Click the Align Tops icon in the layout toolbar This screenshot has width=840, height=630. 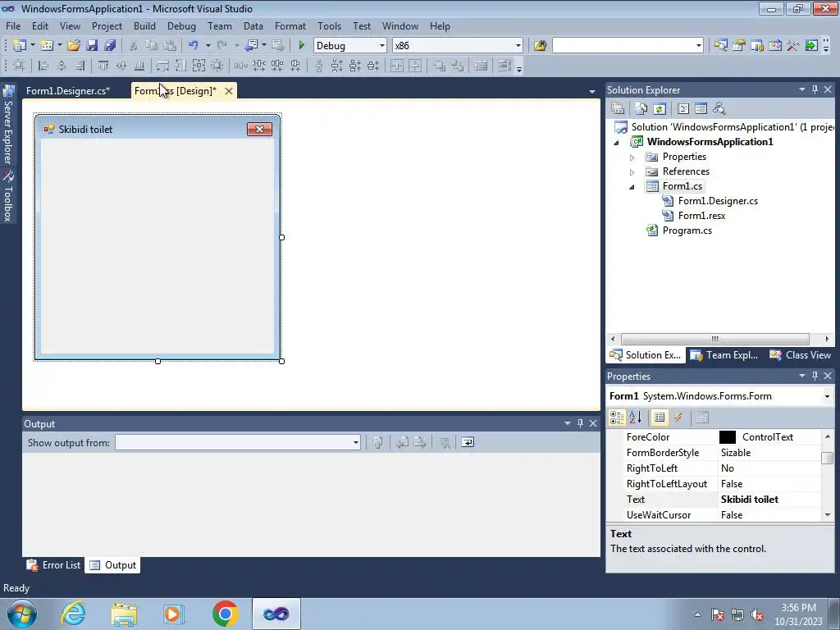(x=103, y=66)
